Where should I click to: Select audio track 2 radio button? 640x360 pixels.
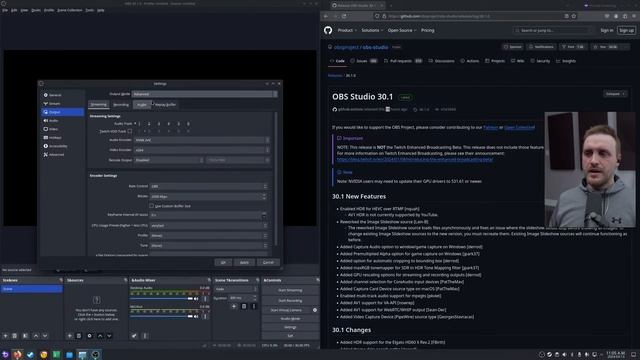coord(146,123)
